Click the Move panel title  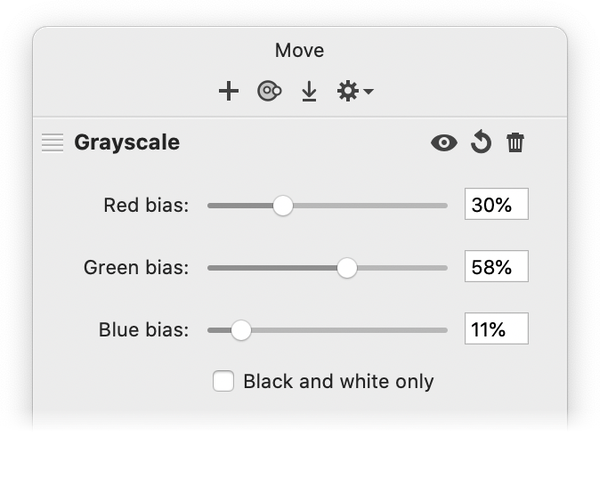pyautogui.click(x=300, y=50)
